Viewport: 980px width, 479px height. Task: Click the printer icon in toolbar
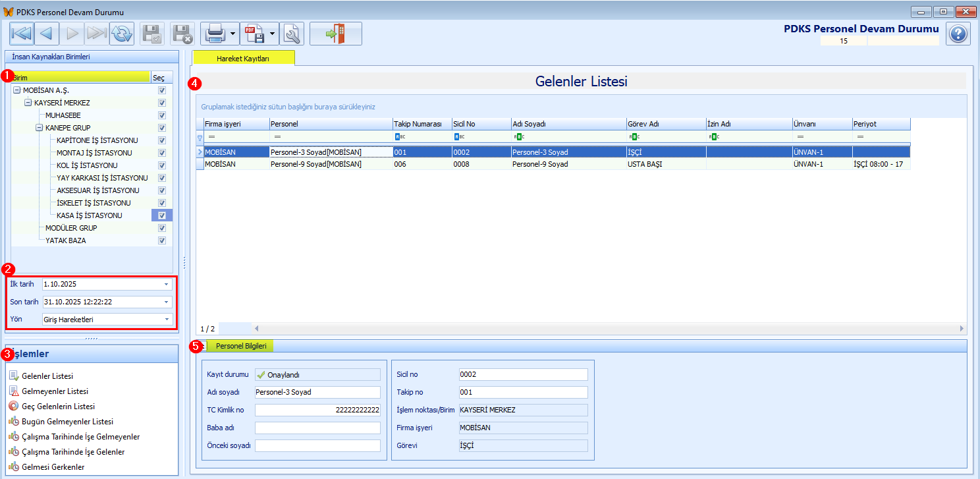[x=213, y=34]
